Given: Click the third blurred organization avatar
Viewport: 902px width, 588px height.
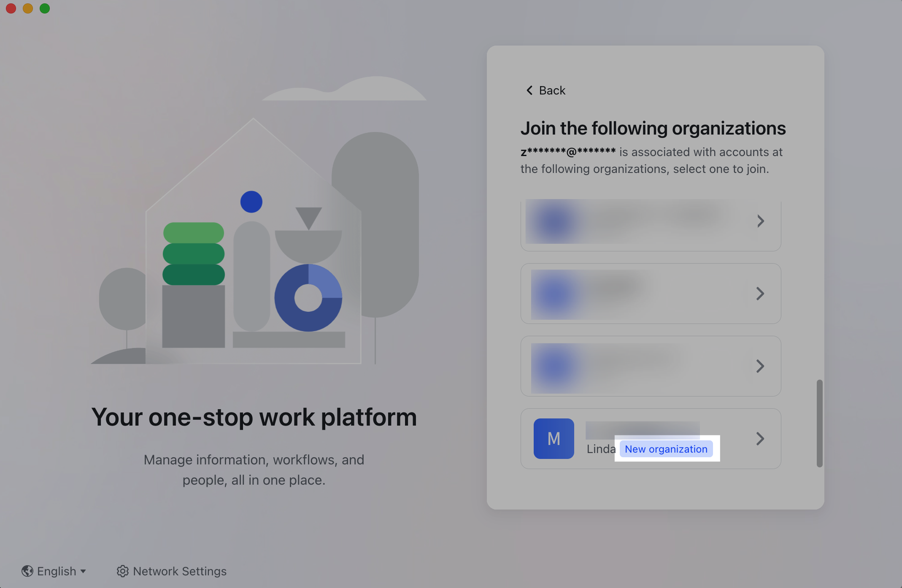Looking at the screenshot, I should [554, 366].
